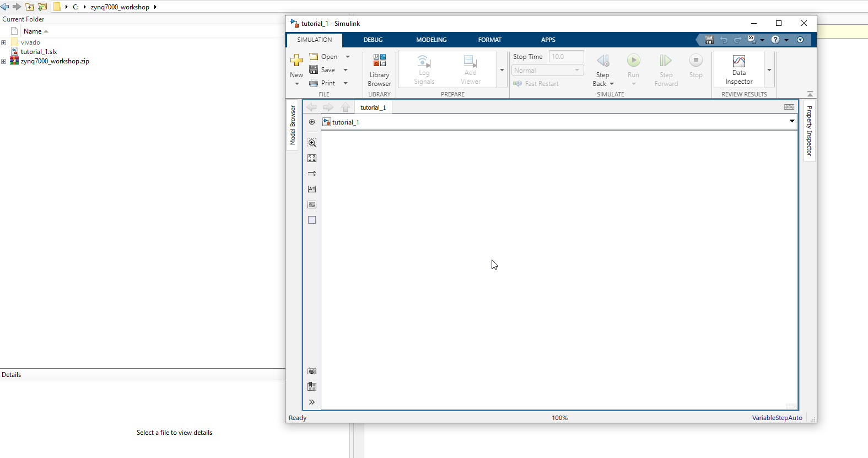Click the Step Forward icon
This screenshot has height=458, width=868.
[x=666, y=61]
